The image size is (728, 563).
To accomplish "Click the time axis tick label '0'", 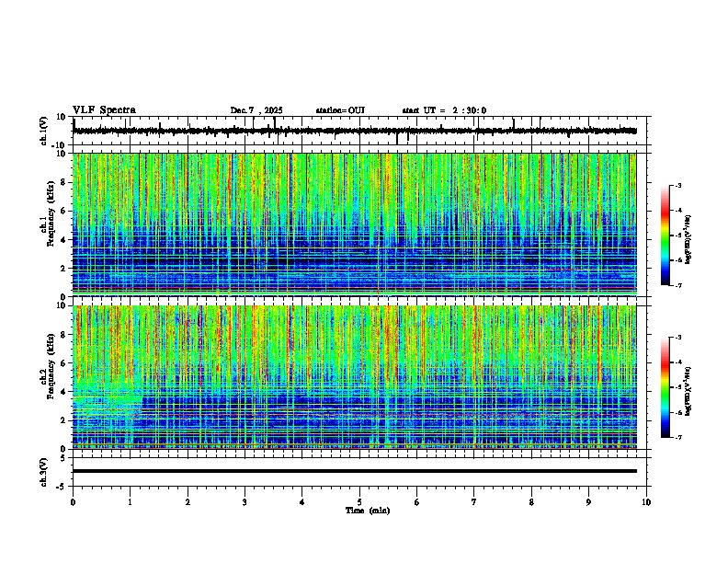I will point(73,502).
